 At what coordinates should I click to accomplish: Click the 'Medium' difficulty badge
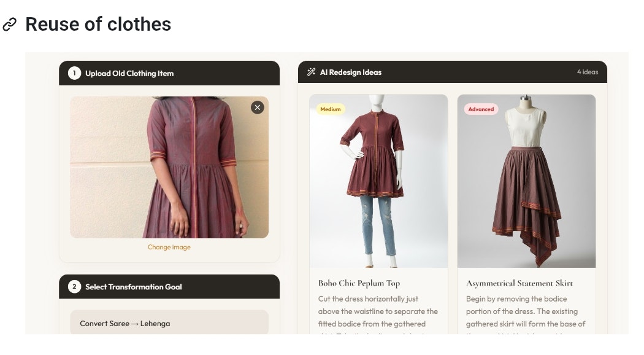329,109
